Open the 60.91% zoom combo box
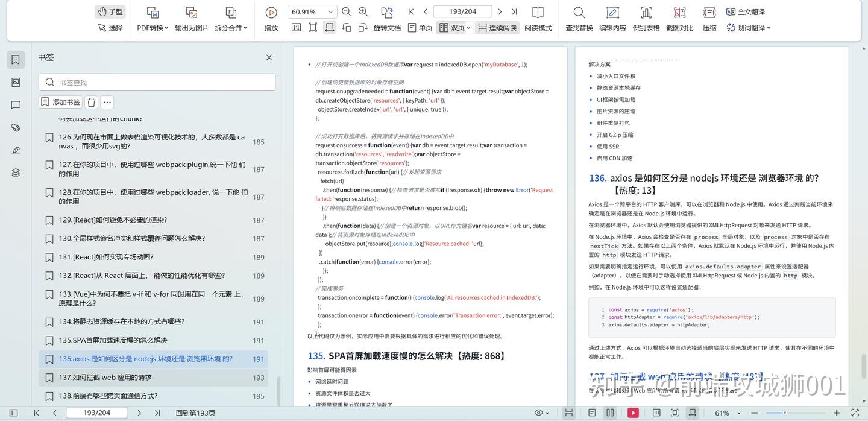The height and width of the screenshot is (421, 868). pos(312,12)
